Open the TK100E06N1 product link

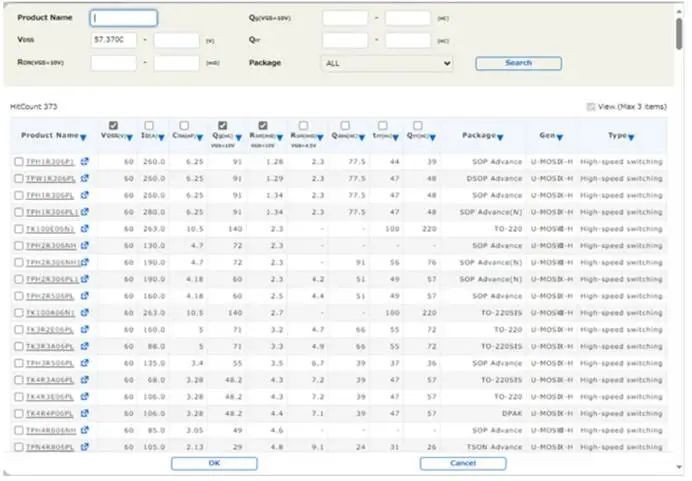tap(50, 229)
